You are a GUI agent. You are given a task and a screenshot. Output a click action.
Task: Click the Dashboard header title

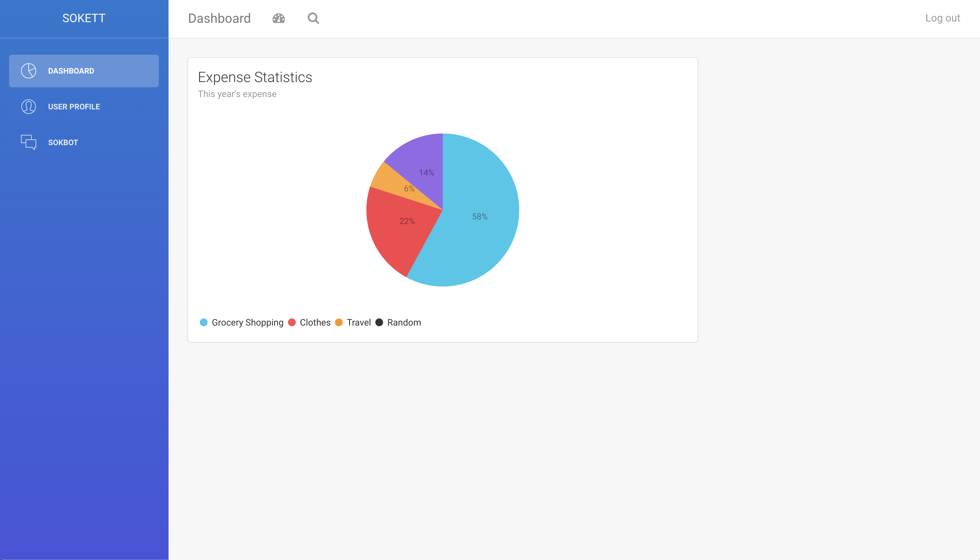pyautogui.click(x=219, y=18)
